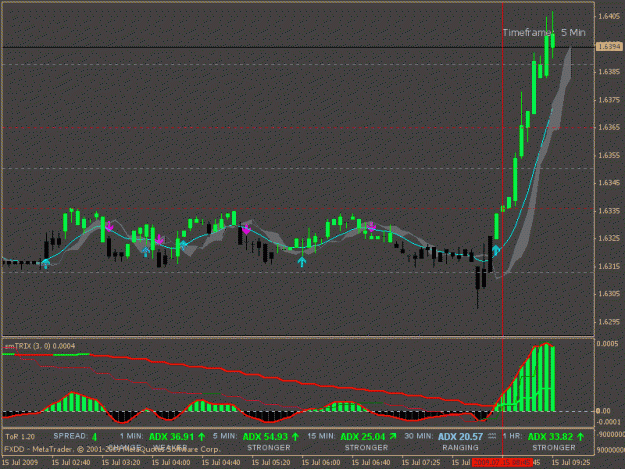Click the 1.6295 price axis label
The width and height of the screenshot is (625, 469).
pyautogui.click(x=609, y=321)
